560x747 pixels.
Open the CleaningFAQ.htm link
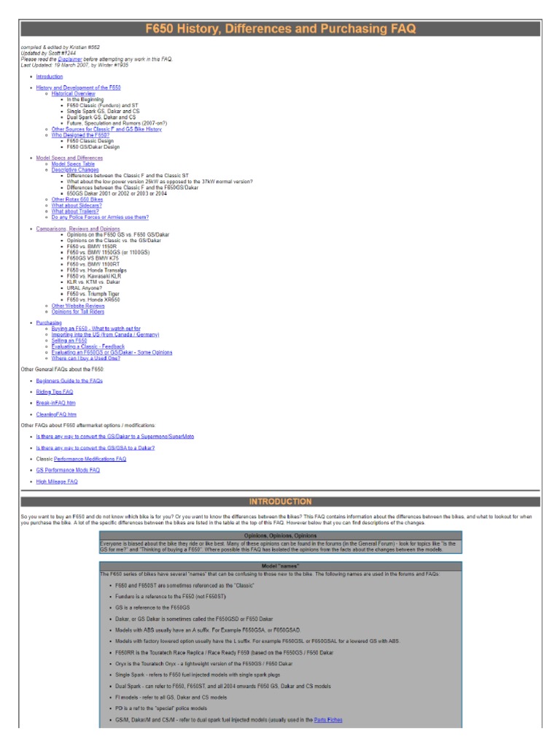[56, 414]
